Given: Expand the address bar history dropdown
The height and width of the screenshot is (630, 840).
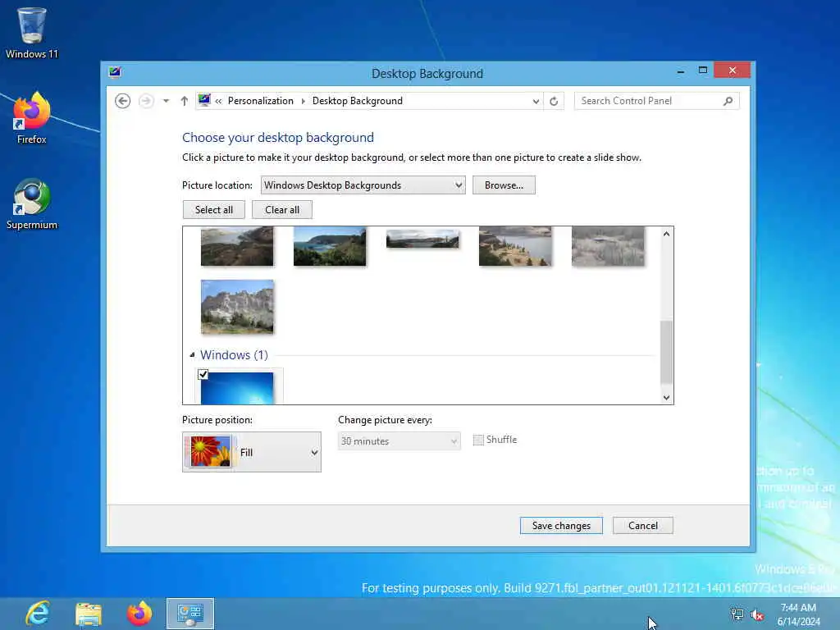Looking at the screenshot, I should (x=536, y=101).
